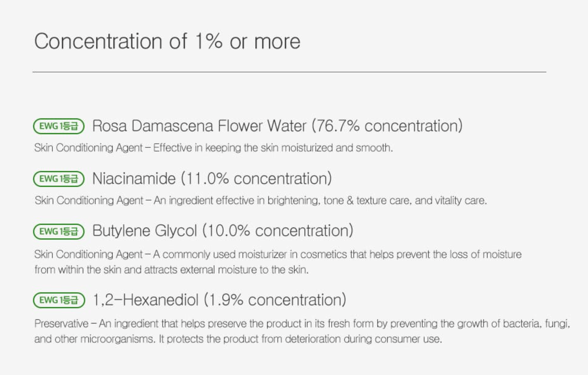Image resolution: width=588 pixels, height=375 pixels.
Task: Click the description mentioning brightening, tone & texture care
Action: point(261,201)
